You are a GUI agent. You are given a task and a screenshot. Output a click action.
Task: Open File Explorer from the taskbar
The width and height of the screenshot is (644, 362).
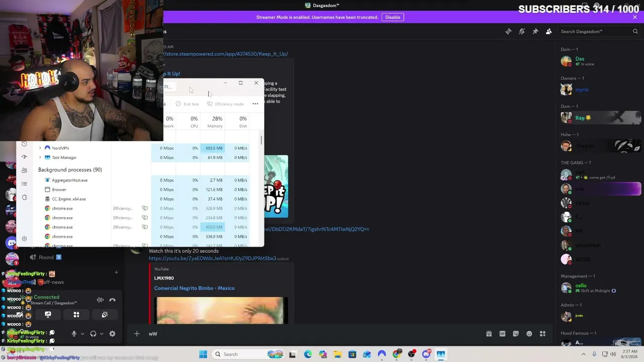[337, 354]
